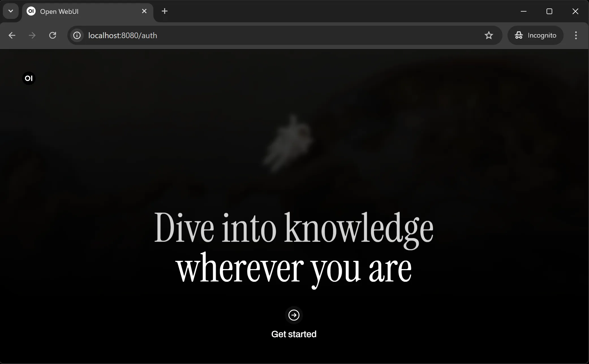Screen dimensions: 589x364
Task: Click the Open WebUI favicon on the tab
Action: 31,11
